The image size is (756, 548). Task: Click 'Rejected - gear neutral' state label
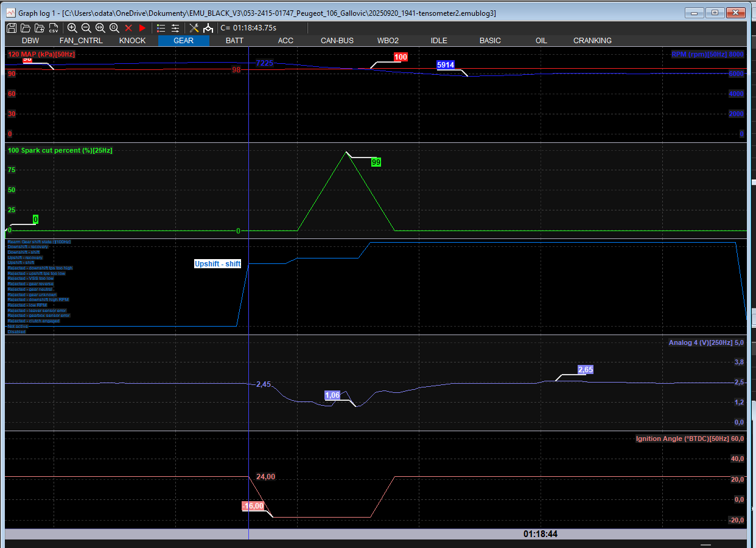click(x=30, y=290)
